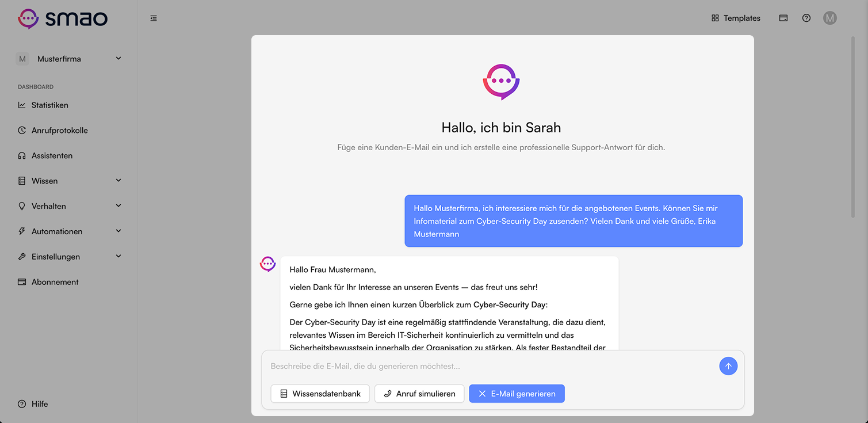Click the 'Hallo Frau Mustermann,' greeting line
Image resolution: width=868 pixels, height=423 pixels.
click(332, 269)
